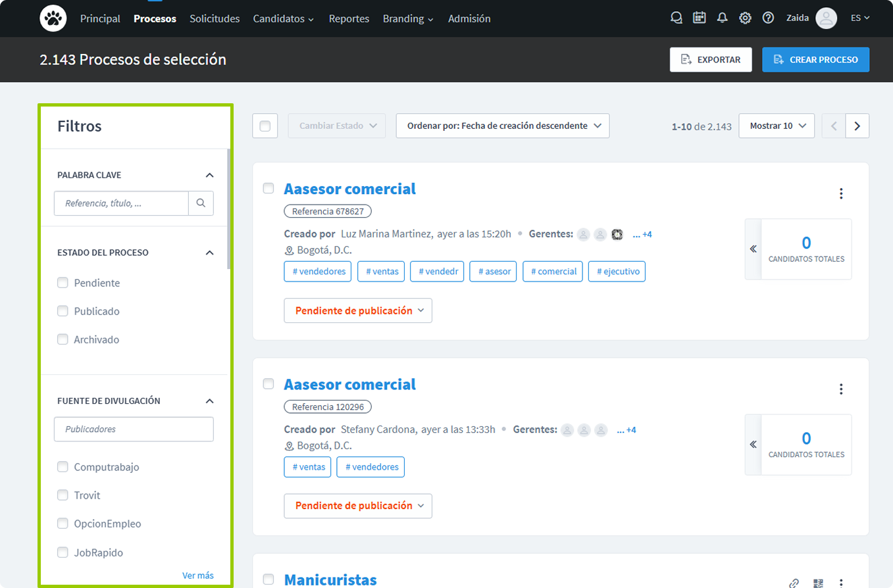Go to the Solicitudes menu item
Image resolution: width=893 pixels, height=588 pixels.
tap(215, 18)
